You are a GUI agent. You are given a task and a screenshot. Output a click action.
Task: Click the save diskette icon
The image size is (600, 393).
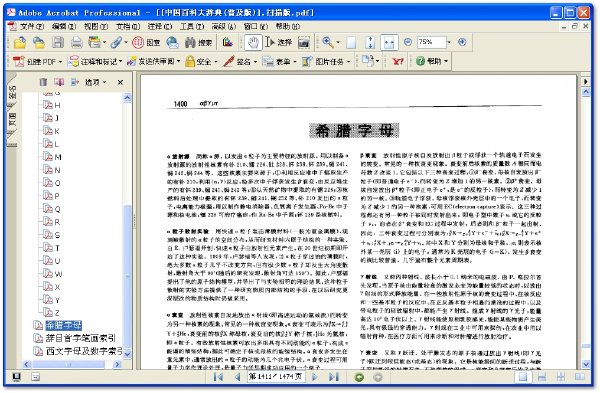58,42
